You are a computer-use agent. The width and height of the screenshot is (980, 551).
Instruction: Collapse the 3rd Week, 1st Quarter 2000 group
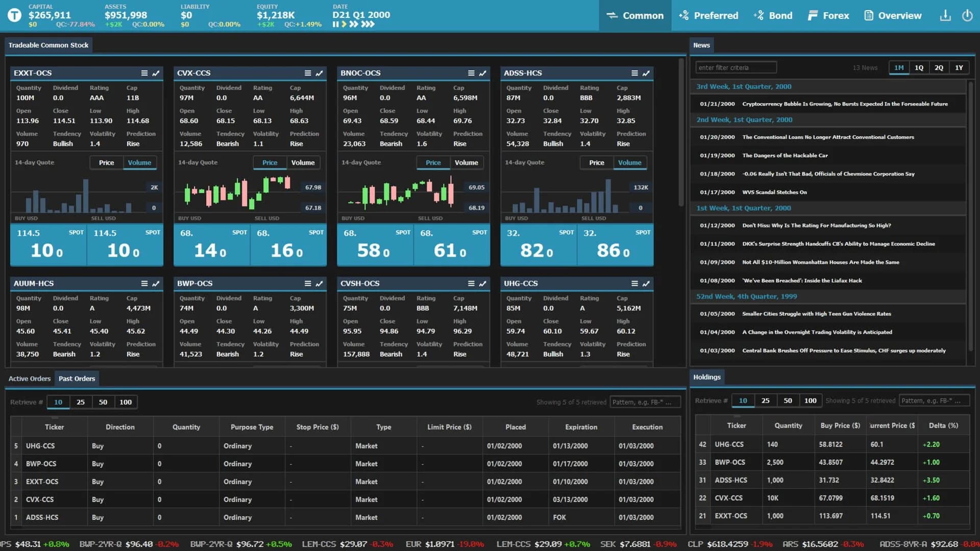[x=744, y=86]
